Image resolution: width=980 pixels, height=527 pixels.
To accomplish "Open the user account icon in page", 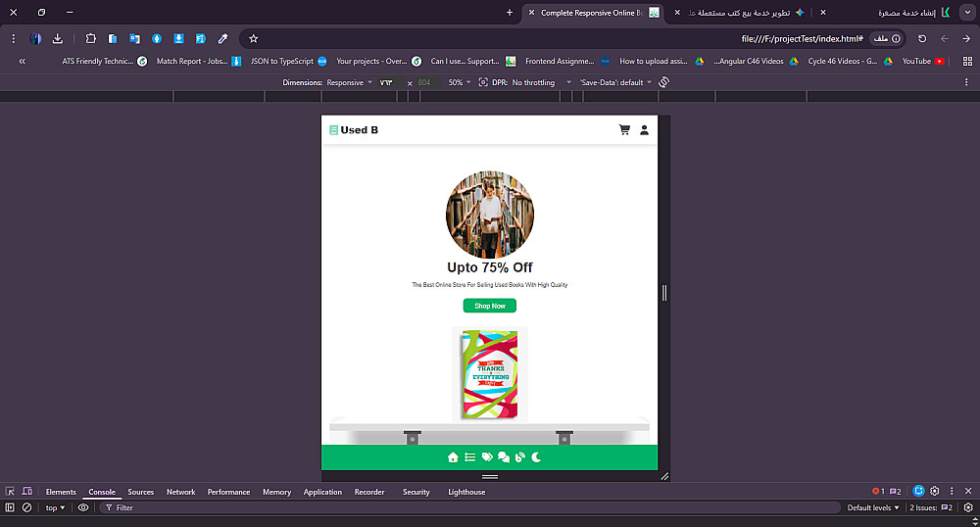I will click(x=644, y=130).
